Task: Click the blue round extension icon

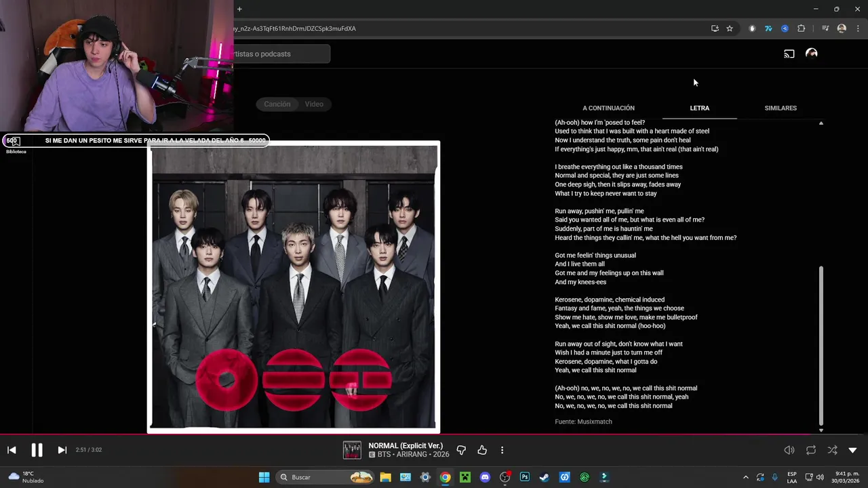Action: point(785,28)
